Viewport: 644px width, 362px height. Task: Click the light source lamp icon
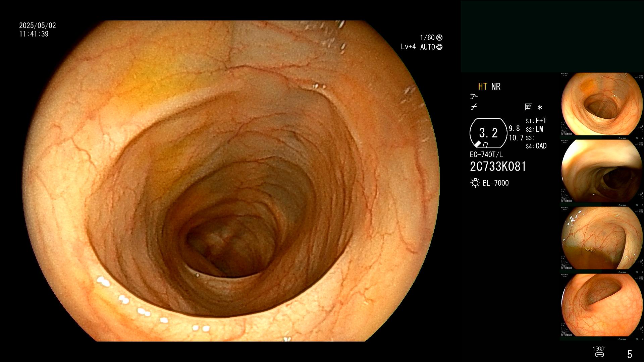pyautogui.click(x=475, y=183)
